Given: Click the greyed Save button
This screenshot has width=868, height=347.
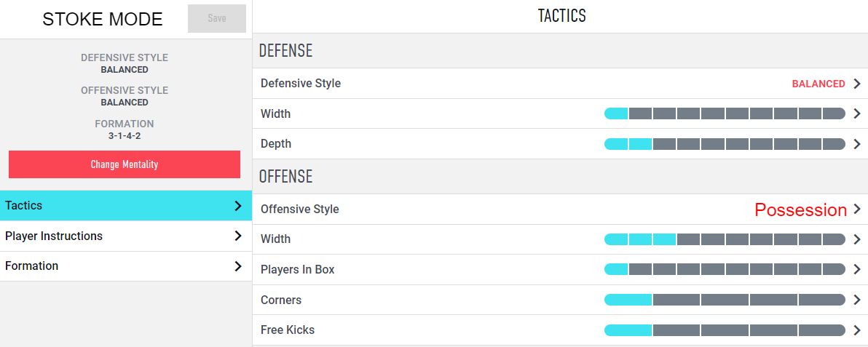Looking at the screenshot, I should pos(217,18).
